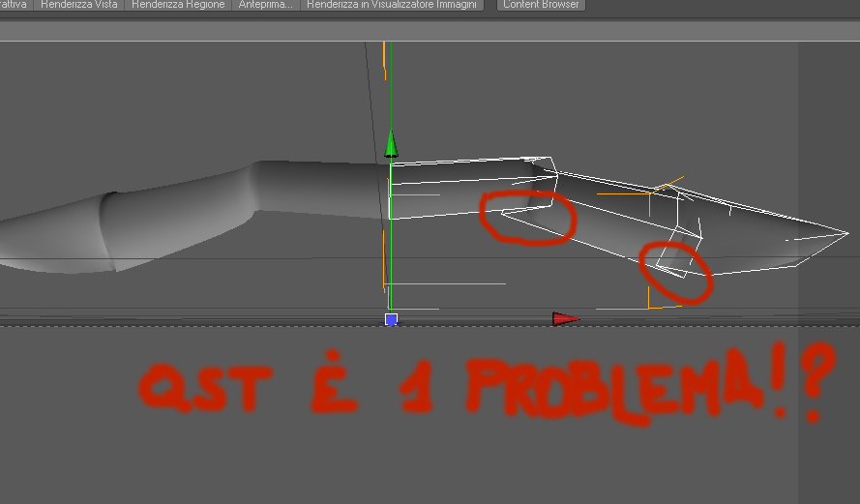
Task: Click the partially visible 'rattiva' entry
Action: click(x=15, y=5)
